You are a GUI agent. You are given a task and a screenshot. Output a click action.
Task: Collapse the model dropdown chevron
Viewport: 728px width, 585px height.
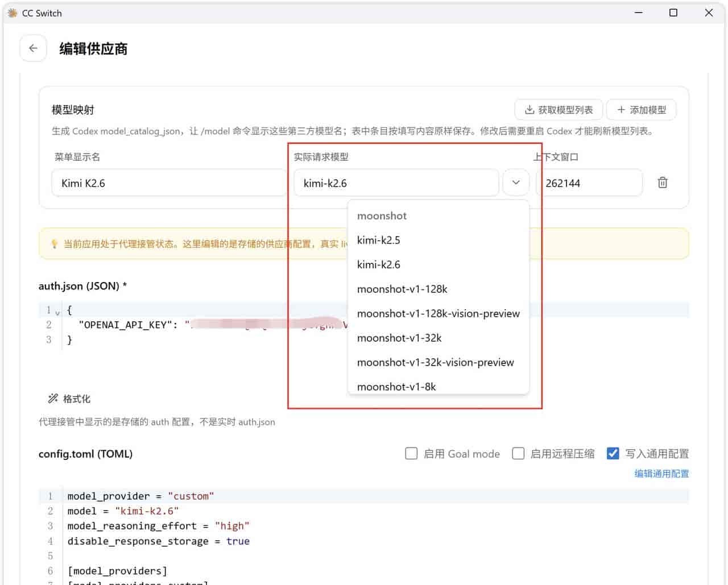pos(516,182)
